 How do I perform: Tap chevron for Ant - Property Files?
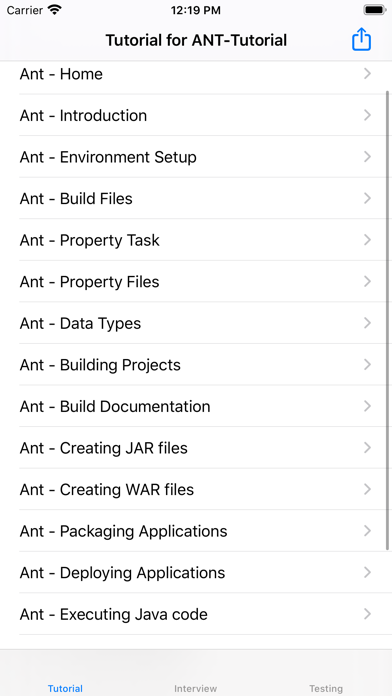click(367, 281)
